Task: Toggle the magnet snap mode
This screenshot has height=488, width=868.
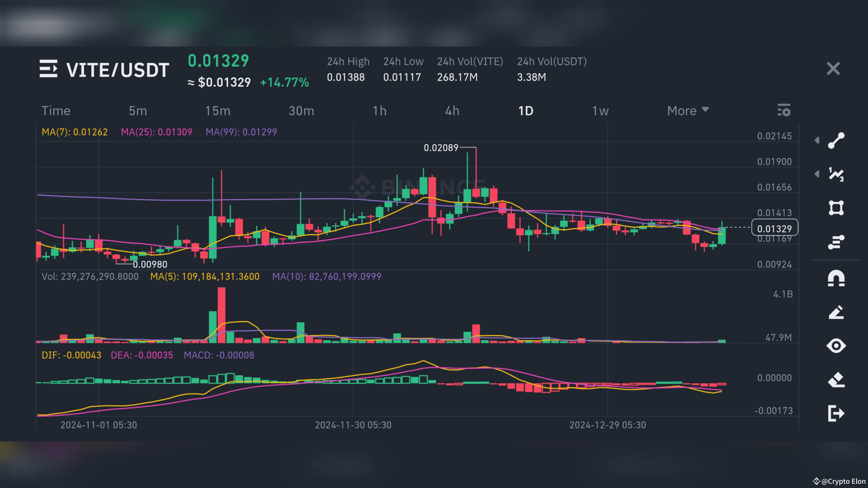Action: (x=836, y=278)
